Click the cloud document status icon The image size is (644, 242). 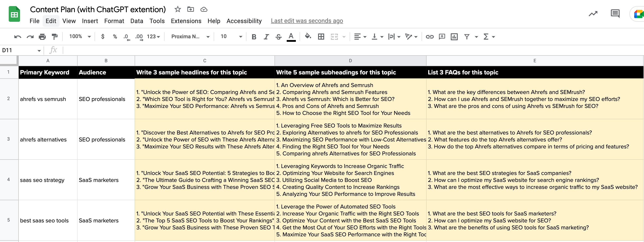(204, 10)
